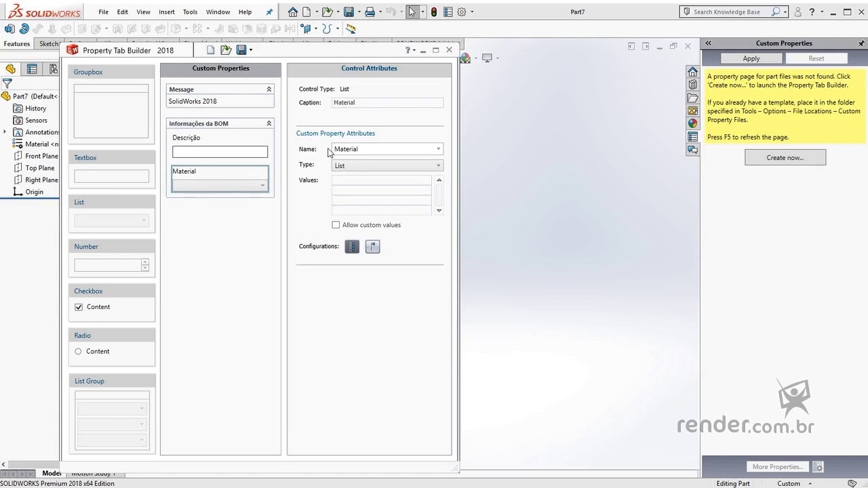Toggle 'Allow custom values' checkbox
868x488 pixels.
tap(336, 225)
